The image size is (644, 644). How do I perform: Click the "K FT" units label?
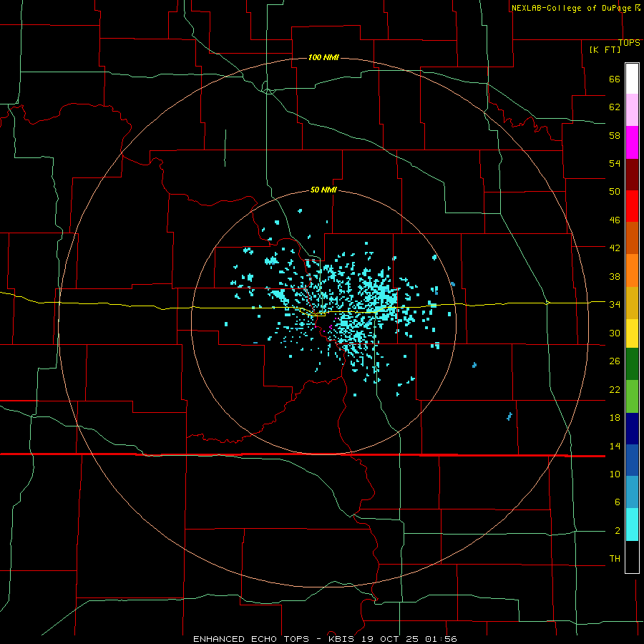[x=605, y=49]
